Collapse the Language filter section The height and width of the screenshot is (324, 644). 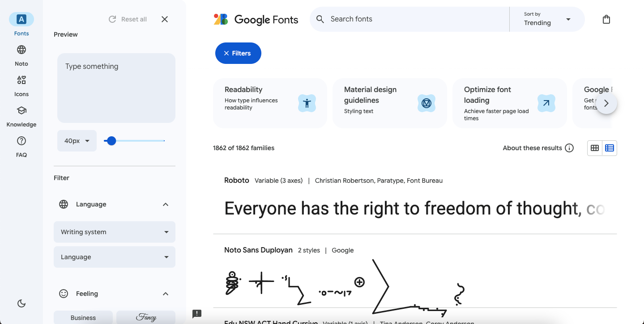click(166, 204)
